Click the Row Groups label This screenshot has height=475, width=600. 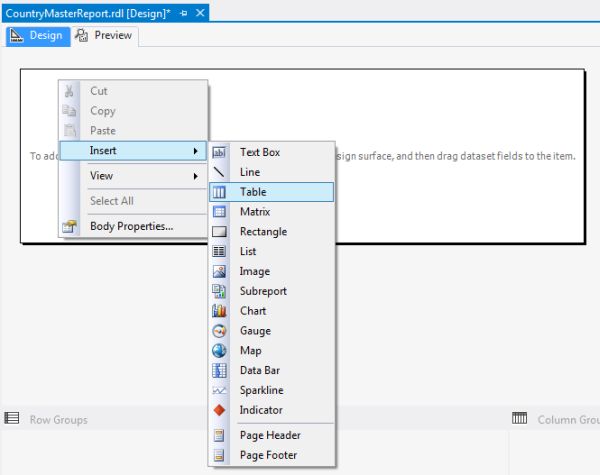[59, 420]
